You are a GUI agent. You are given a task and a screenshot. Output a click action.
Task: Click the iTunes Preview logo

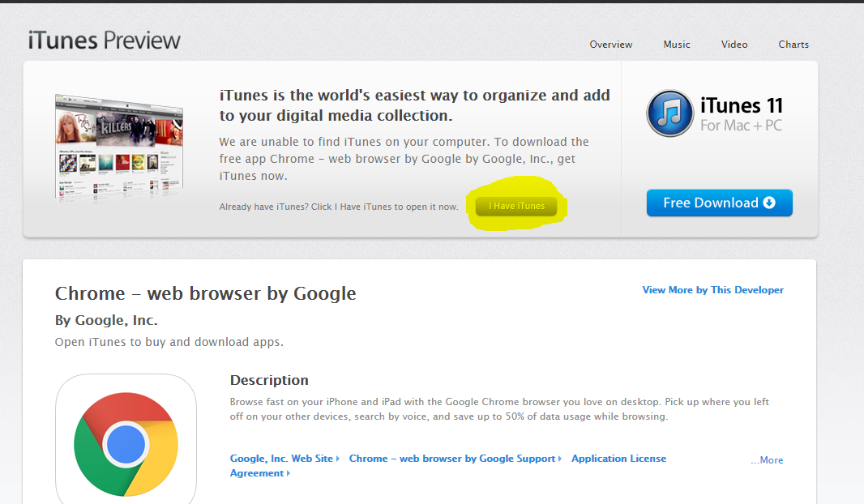(x=104, y=41)
